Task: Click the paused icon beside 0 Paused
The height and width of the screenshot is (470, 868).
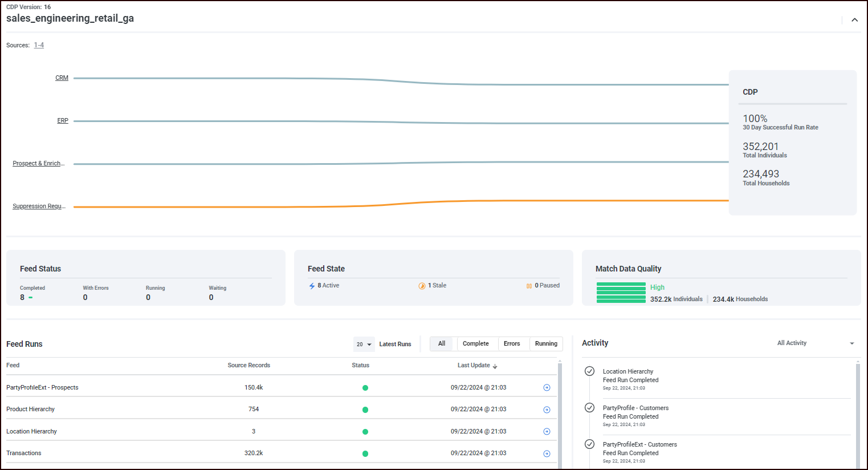Action: 529,285
